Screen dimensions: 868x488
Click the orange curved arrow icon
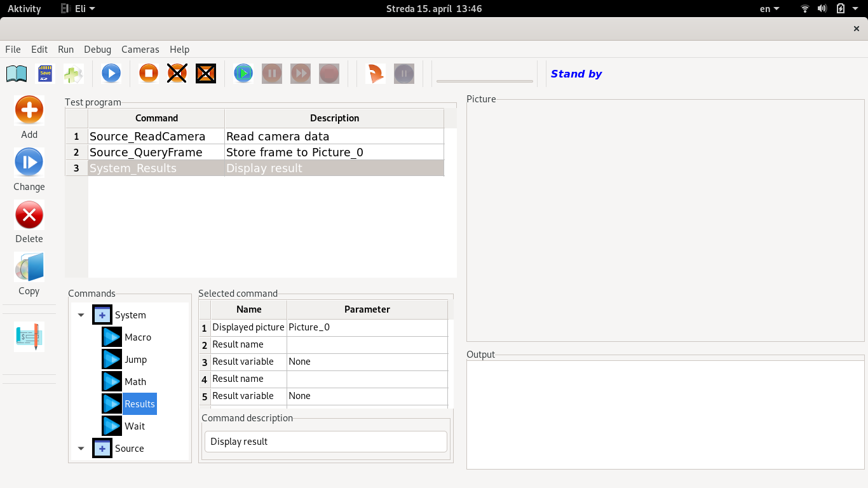[376, 74]
